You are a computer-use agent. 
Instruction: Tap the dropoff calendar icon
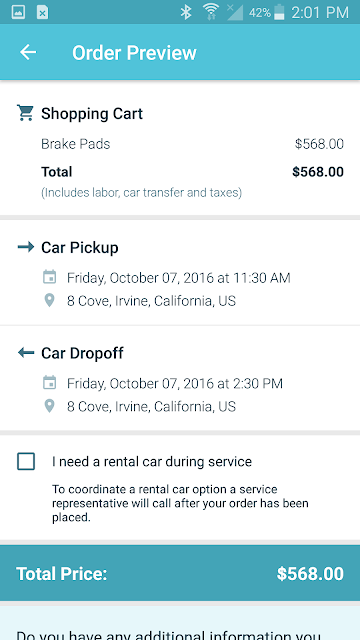click(x=49, y=383)
